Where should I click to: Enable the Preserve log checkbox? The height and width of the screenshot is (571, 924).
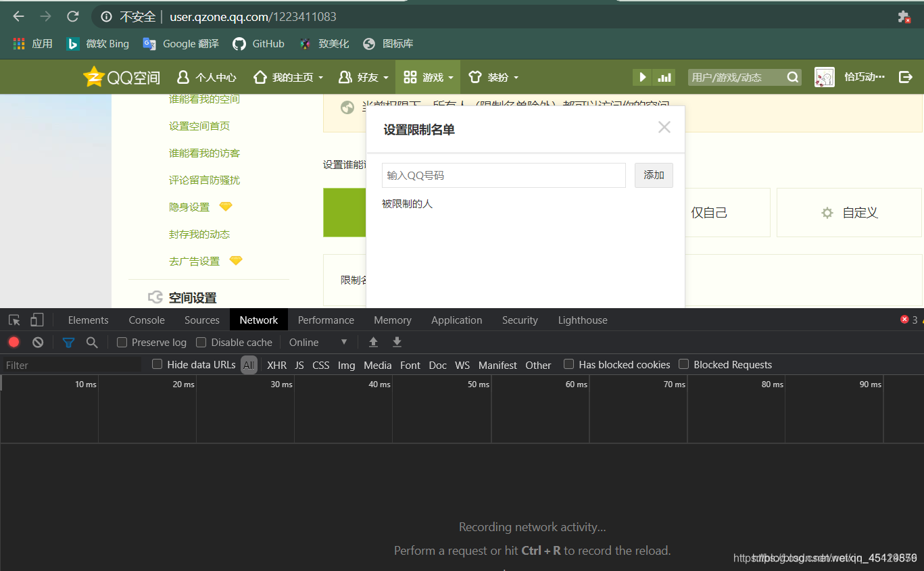[x=122, y=343]
